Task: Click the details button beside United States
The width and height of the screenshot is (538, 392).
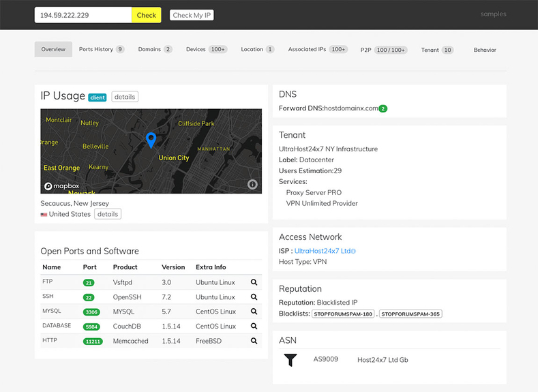Action: point(108,214)
